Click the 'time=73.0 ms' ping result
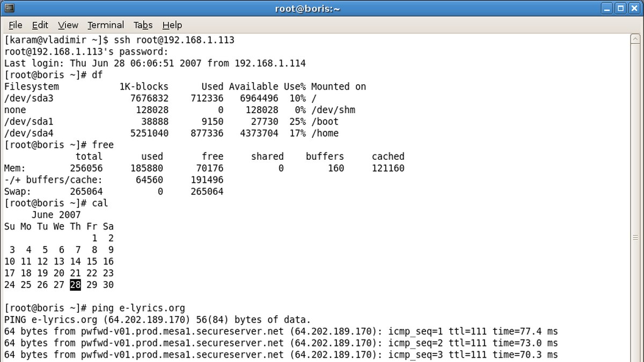The width and height of the screenshot is (644, 362). click(524, 343)
